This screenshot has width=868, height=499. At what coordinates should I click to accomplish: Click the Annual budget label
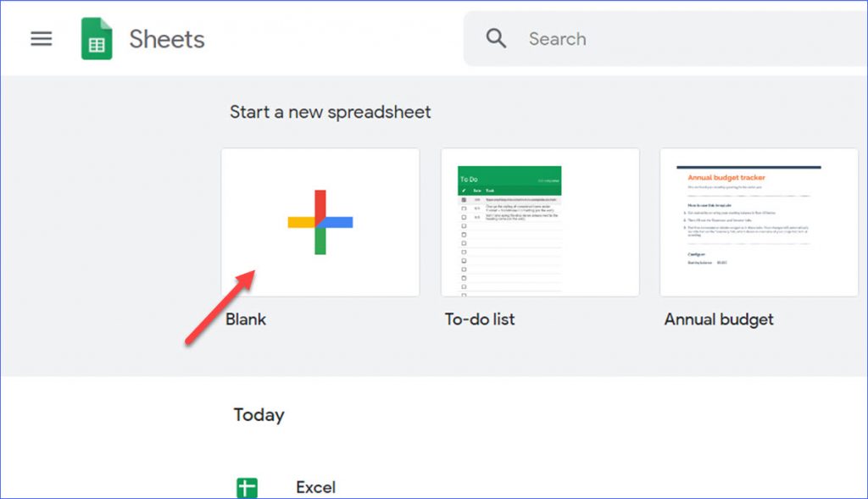[718, 319]
